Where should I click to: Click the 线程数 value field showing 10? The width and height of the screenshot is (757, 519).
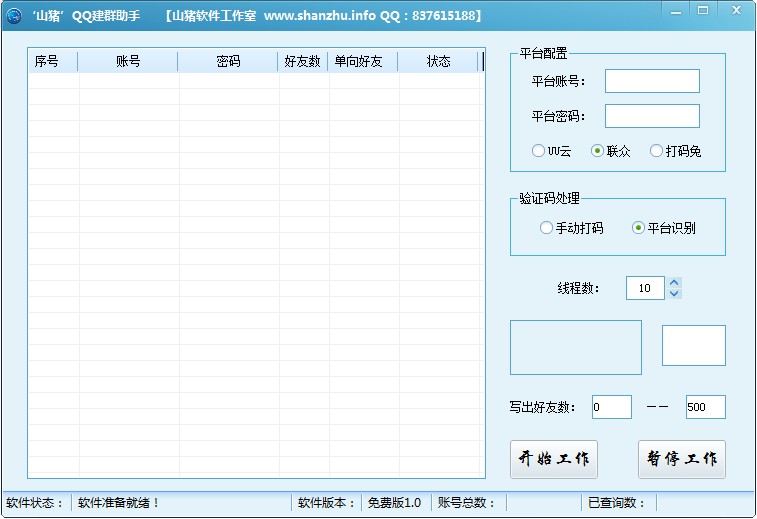coord(645,288)
